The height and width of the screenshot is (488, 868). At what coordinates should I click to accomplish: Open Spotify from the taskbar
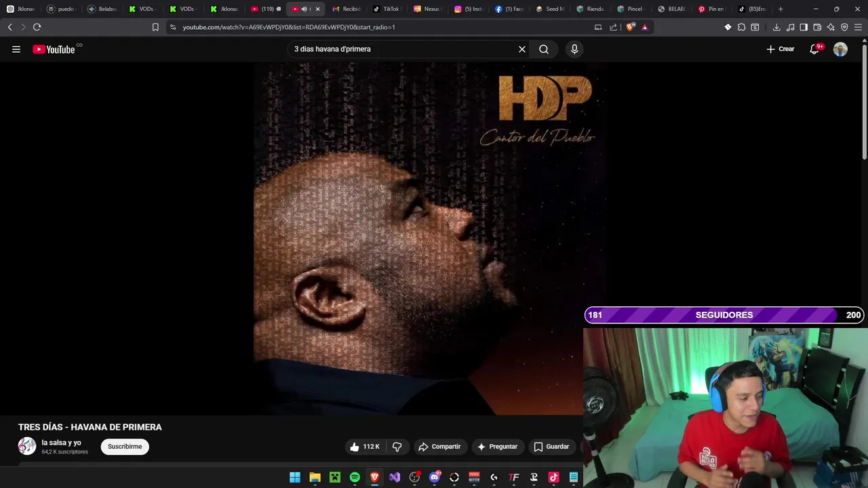(355, 478)
